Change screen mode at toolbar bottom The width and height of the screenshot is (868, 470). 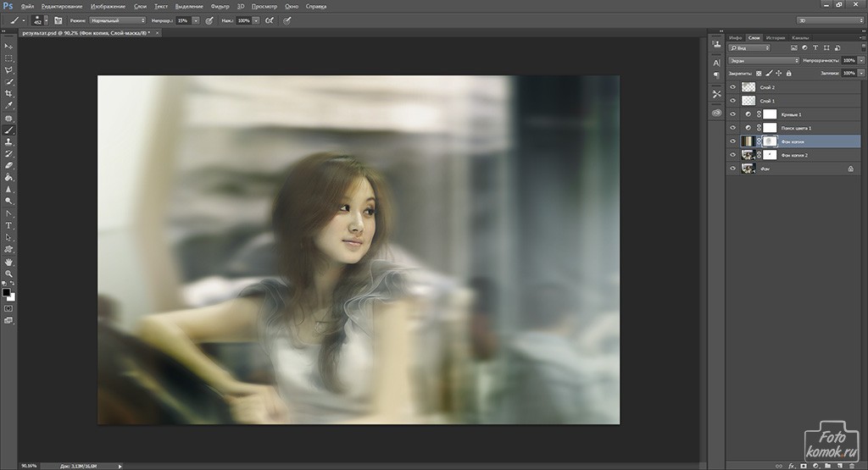[8, 321]
